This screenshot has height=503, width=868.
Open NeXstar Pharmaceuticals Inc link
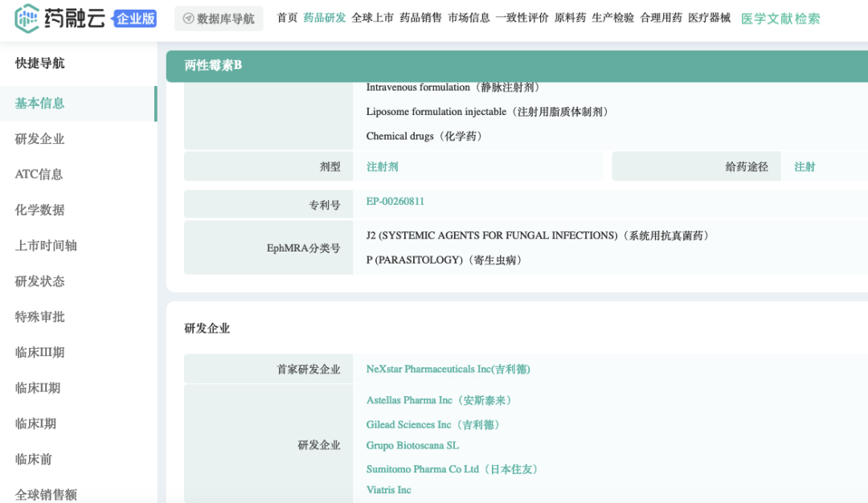[x=448, y=369]
